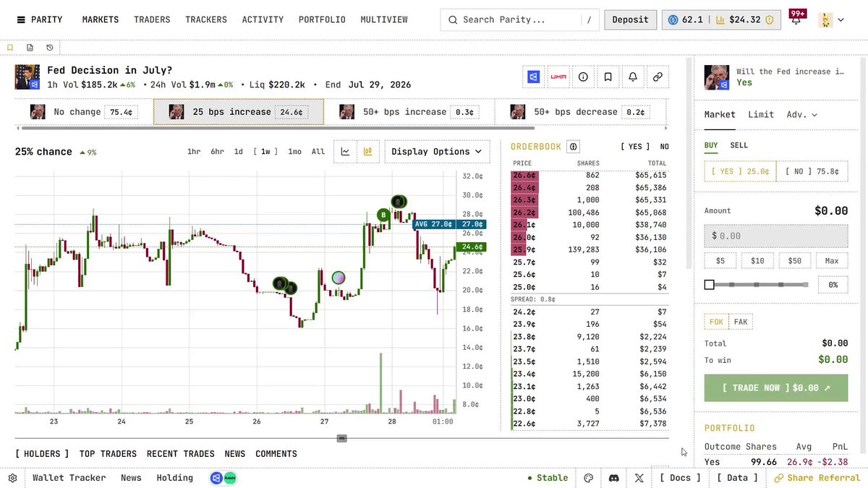Viewport: 868px width, 488px height.
Task: Click the market alert bell icon
Action: (633, 77)
